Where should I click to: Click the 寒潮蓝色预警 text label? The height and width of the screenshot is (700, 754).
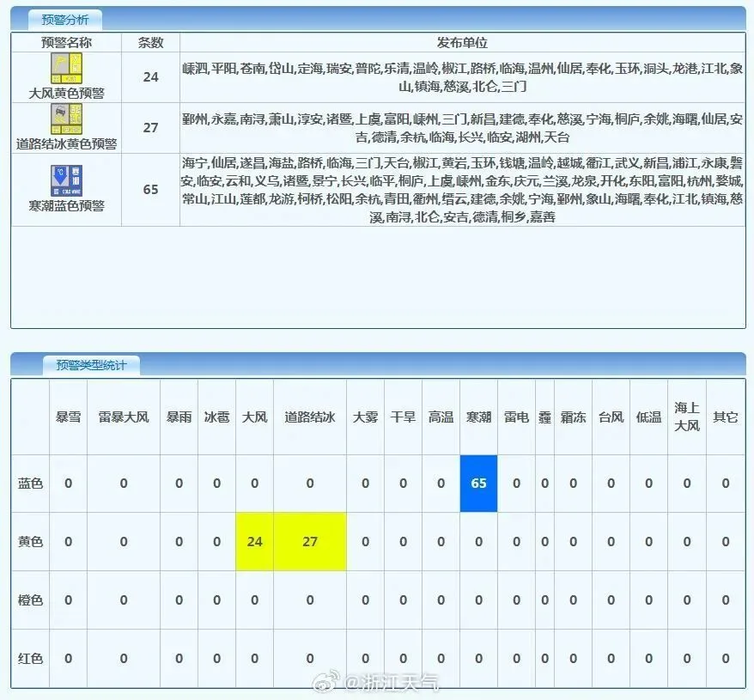[x=66, y=206]
